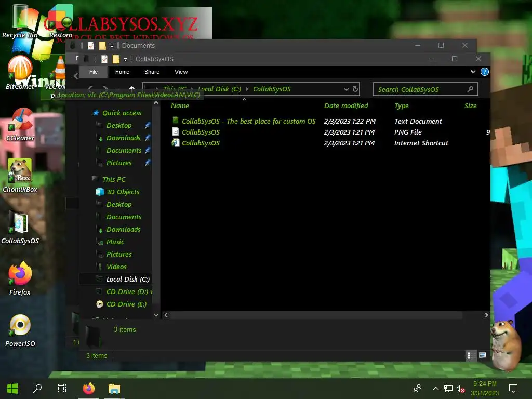Open the People icon in system tray
532x399 pixels.
[x=417, y=389]
